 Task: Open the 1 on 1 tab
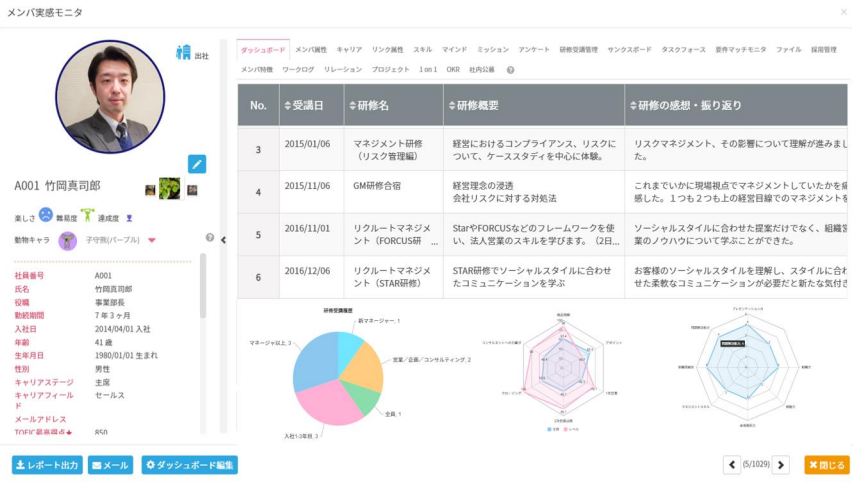[x=428, y=70]
